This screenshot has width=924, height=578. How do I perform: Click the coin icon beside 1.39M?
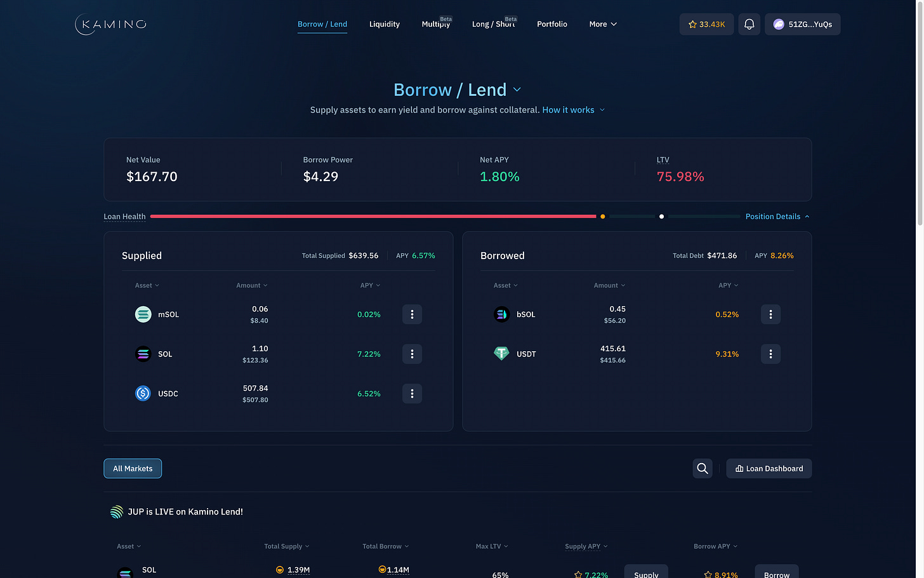280,570
